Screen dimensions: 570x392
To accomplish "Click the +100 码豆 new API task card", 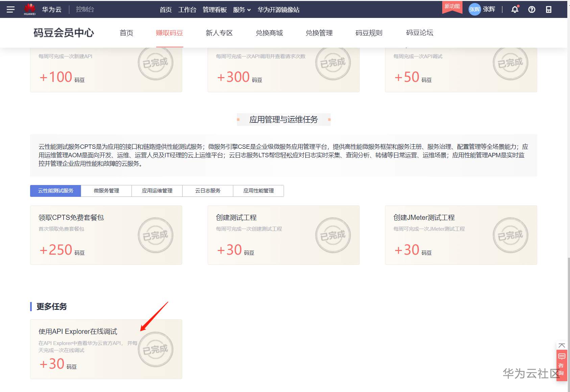I will coord(106,70).
